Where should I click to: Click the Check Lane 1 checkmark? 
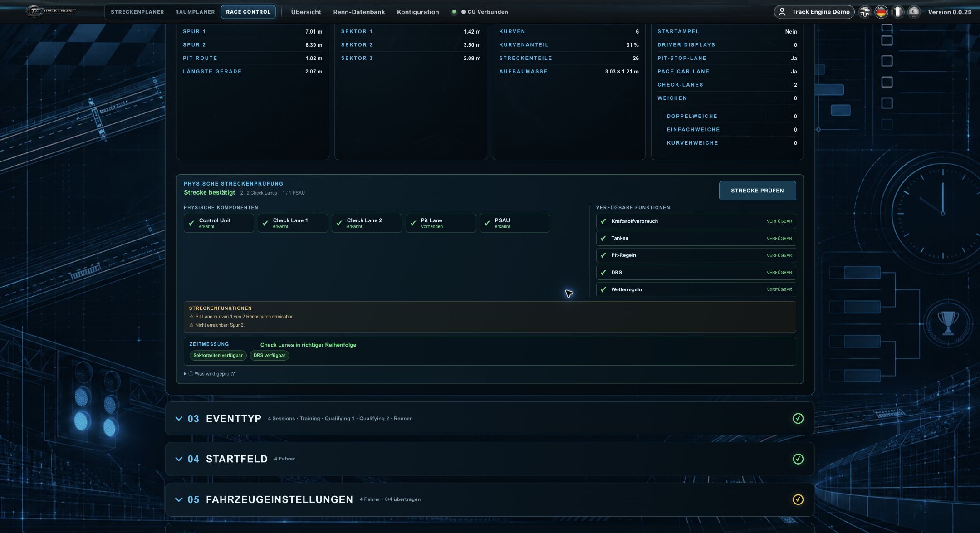[265, 223]
